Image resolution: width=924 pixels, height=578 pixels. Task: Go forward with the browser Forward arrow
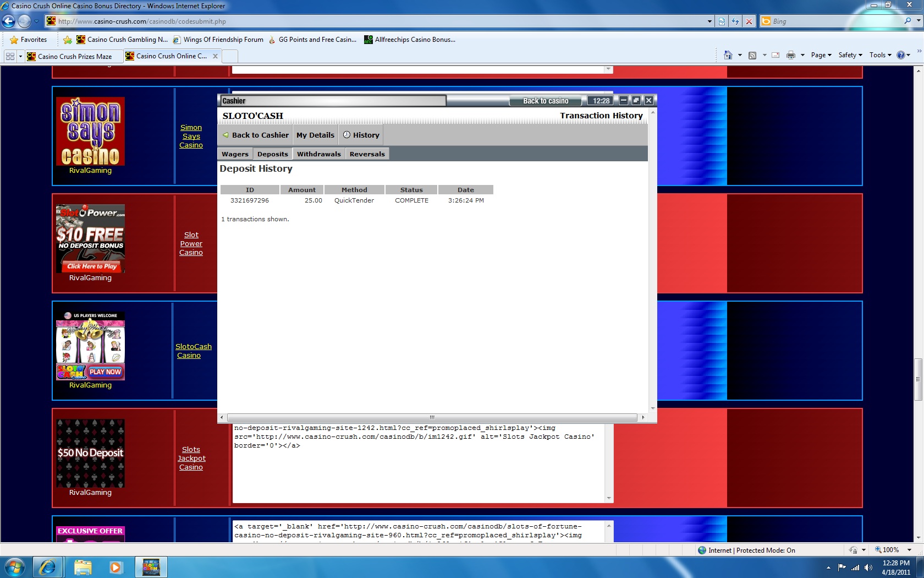click(24, 21)
